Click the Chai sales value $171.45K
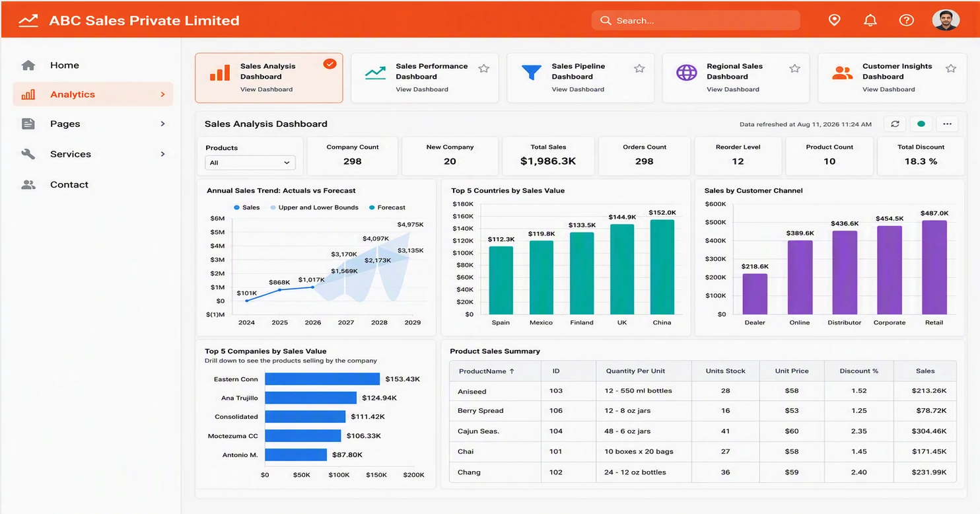The height and width of the screenshot is (514, 980). coord(930,452)
